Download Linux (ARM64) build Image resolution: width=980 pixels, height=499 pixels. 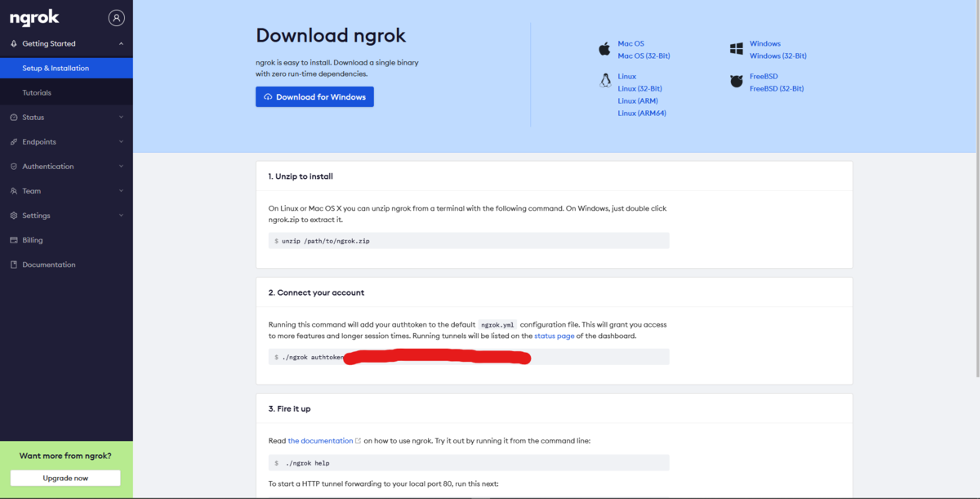[x=642, y=114]
